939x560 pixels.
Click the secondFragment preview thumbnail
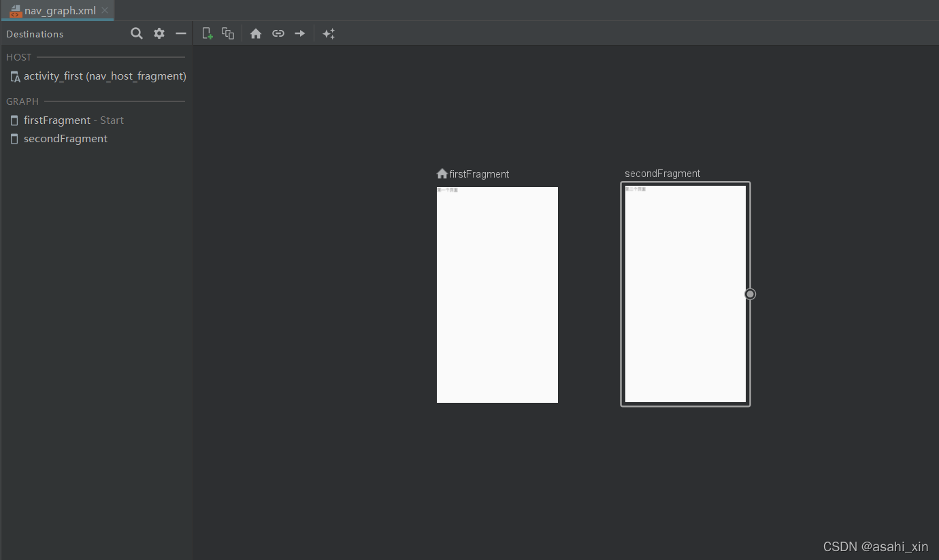[x=685, y=294]
